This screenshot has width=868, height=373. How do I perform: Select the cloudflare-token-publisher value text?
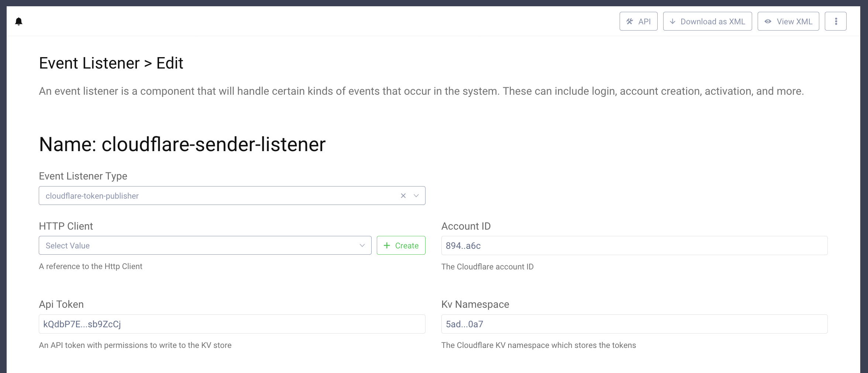point(92,196)
